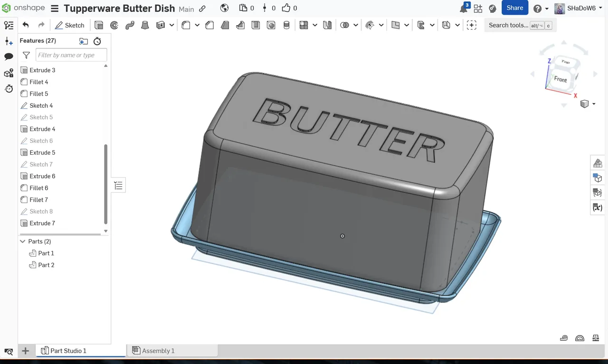Activate the Hole tool
Screen dimensions: 608x364
tap(271, 25)
